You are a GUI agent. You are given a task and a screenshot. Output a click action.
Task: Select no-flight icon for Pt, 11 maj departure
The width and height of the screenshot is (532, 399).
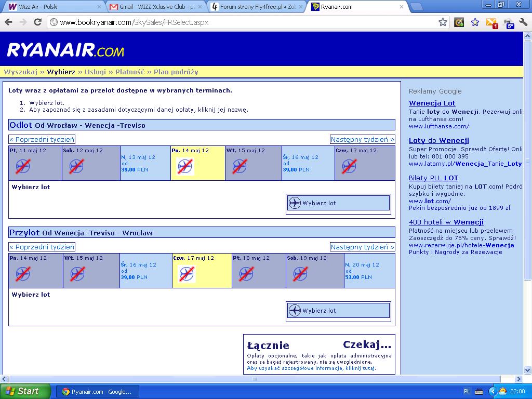coord(23,166)
